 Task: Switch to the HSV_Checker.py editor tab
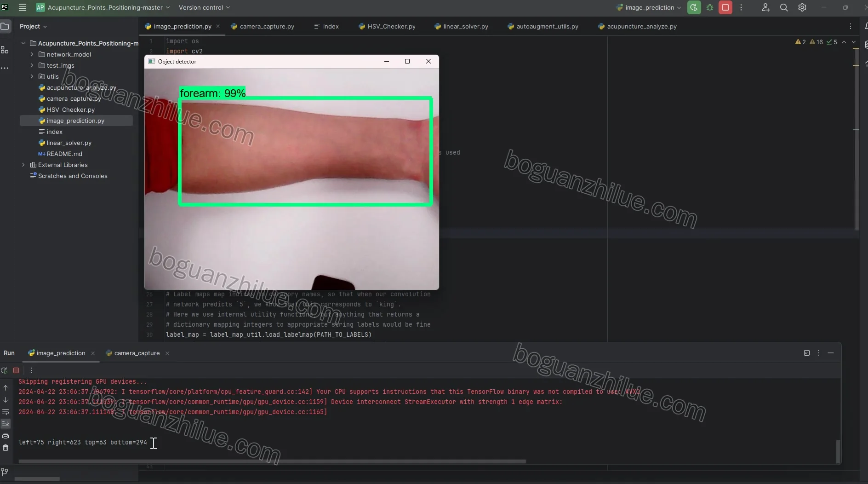[387, 26]
